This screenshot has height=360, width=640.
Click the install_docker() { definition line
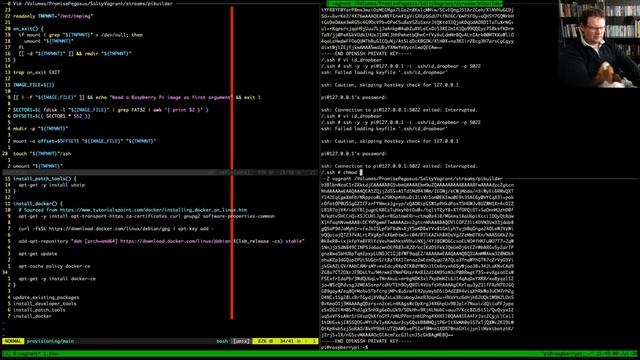click(x=38, y=204)
